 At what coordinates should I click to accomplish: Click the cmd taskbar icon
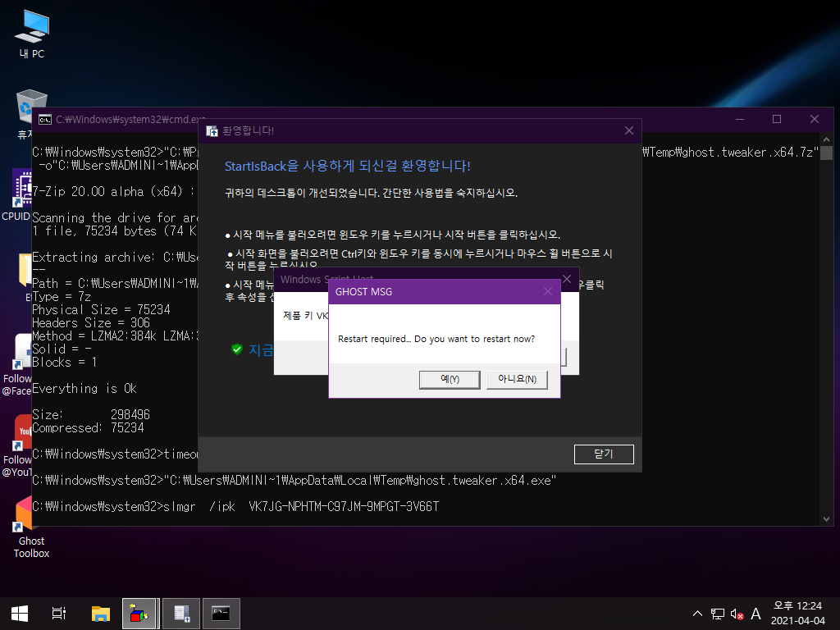(x=221, y=614)
